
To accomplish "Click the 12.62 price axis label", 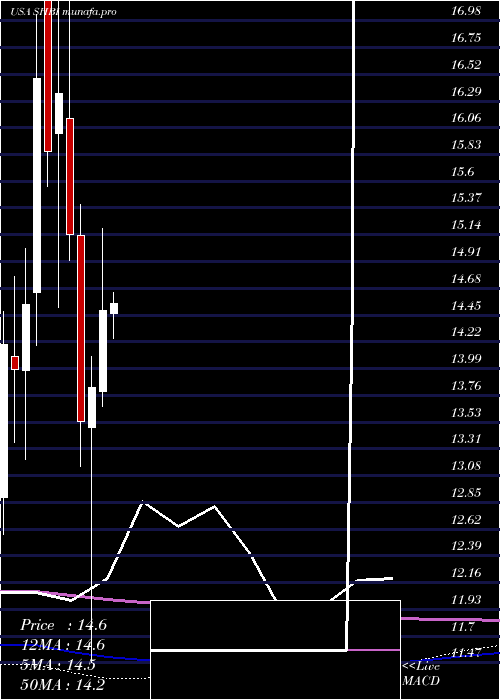I will tap(466, 520).
